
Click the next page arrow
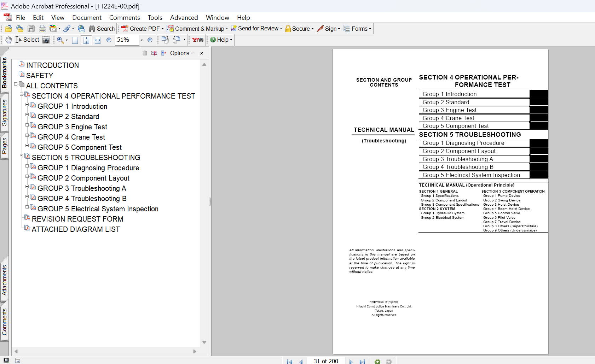351,362
